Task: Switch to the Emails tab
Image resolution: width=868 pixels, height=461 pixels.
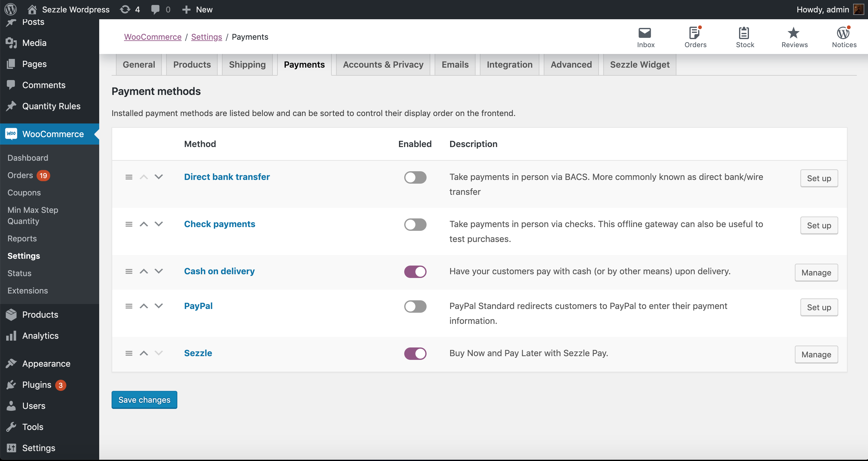Action: 455,65
